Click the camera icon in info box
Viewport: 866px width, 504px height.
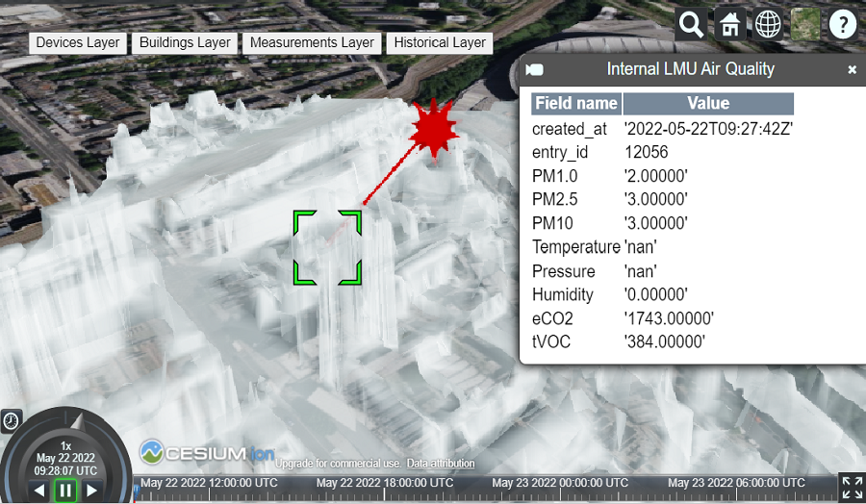535,69
